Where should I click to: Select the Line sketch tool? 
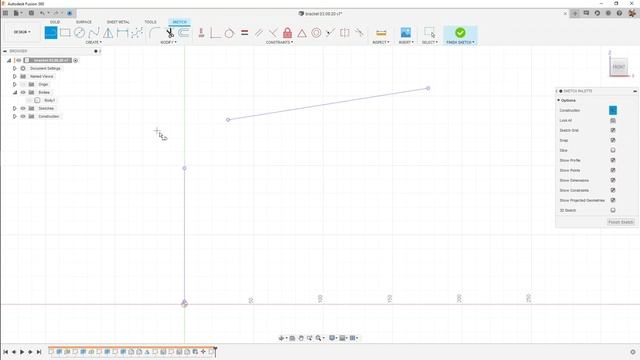[x=51, y=33]
